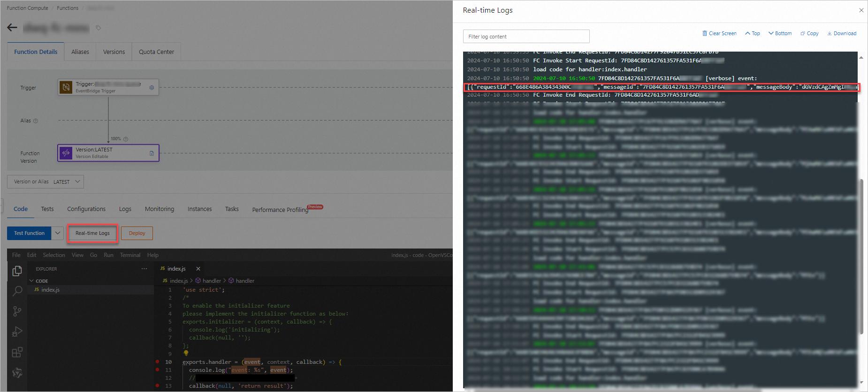Open the Logs tab
Screen dimensions: 868x392
(125, 209)
